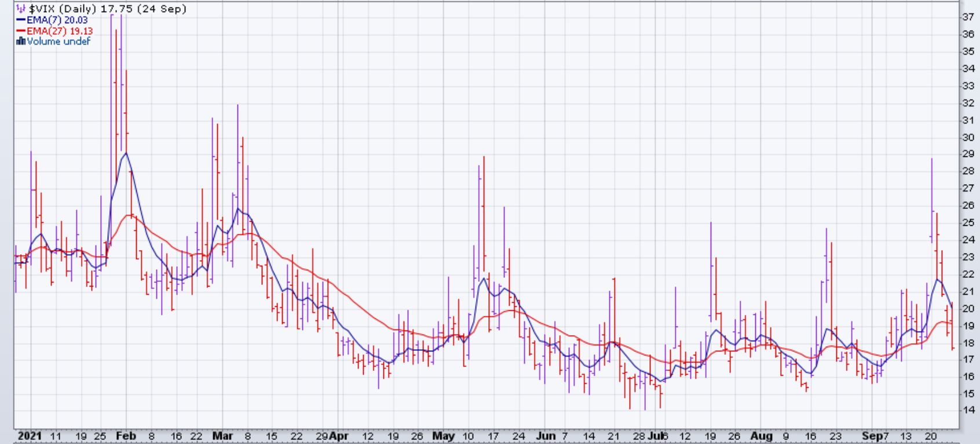This screenshot has width=980, height=444.
Task: Select the Apr marker on the time axis
Action: [339, 436]
